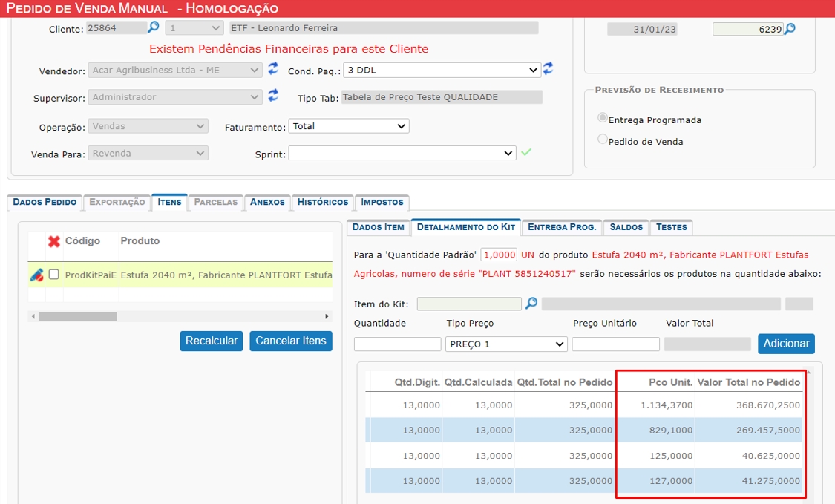Focus the Cliente code field showing 25864
835x504 pixels.
coord(116,28)
